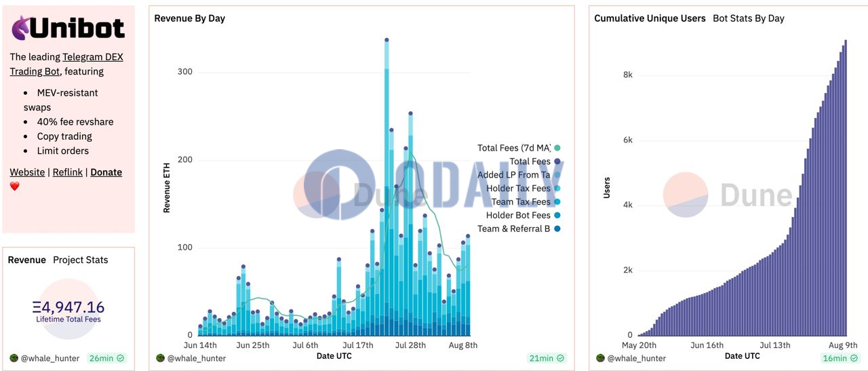Click Total Fees purple legend color dot

[x=557, y=161]
